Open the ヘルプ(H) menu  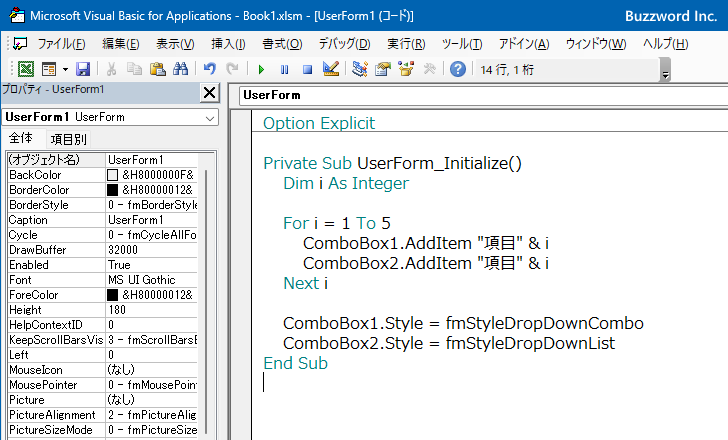point(665,44)
